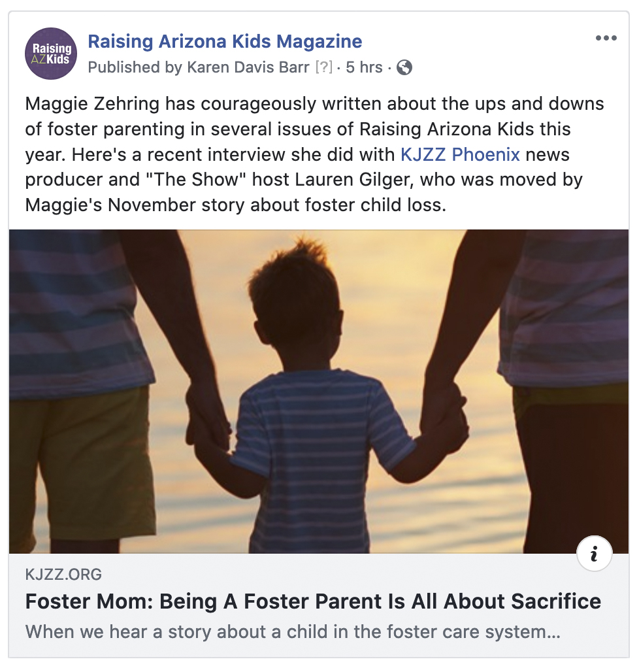Click the "Published by" label text
The height and width of the screenshot is (672, 639).
coord(135,67)
